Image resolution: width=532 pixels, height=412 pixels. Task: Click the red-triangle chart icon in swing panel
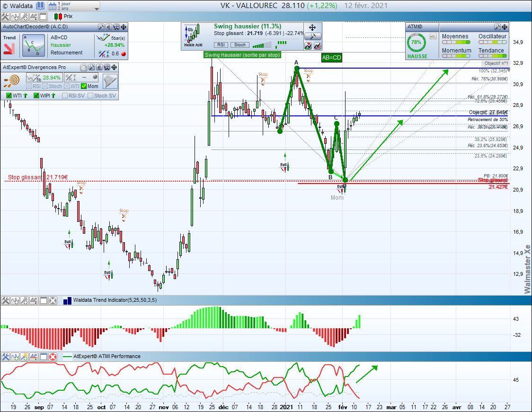(308, 46)
